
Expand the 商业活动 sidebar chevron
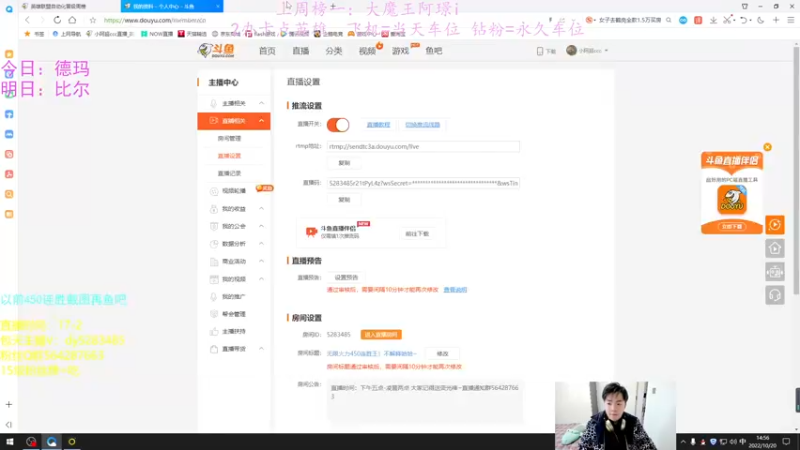click(x=261, y=261)
